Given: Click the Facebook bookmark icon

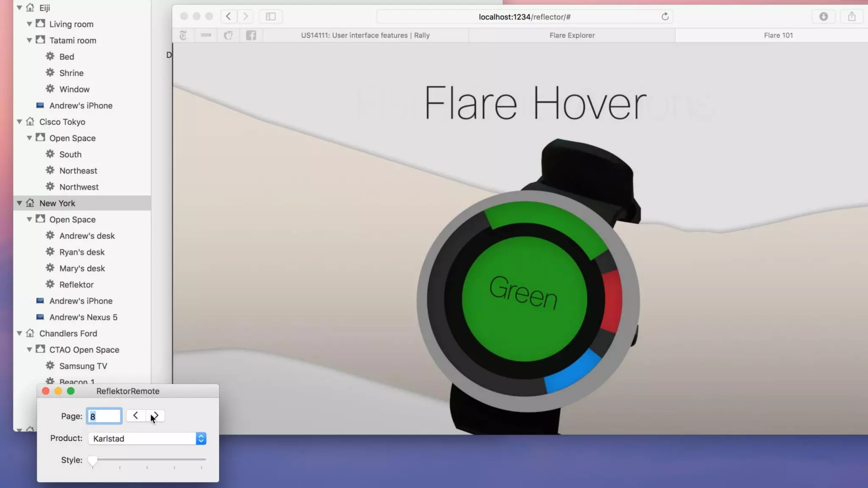Looking at the screenshot, I should coord(251,36).
